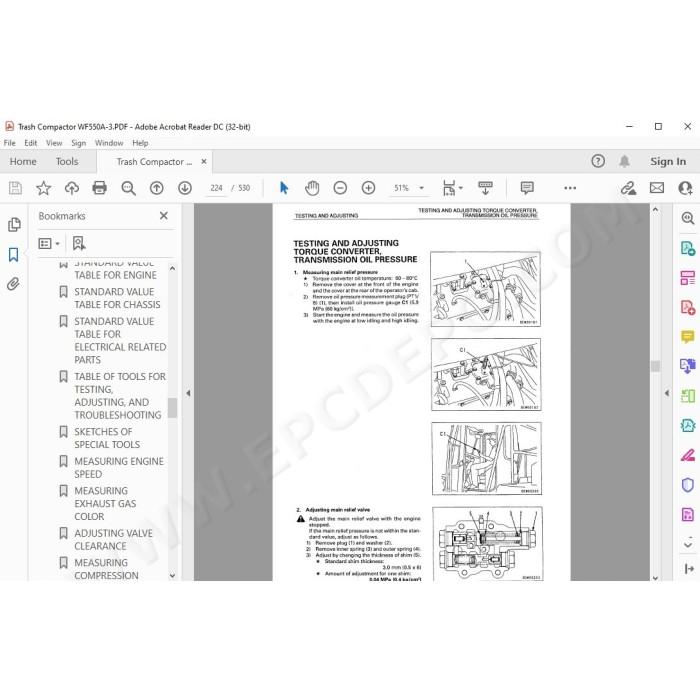Open bookmark MEASURING EXHAUST GAS COLOR
The height and width of the screenshot is (700, 700).
coord(105,504)
